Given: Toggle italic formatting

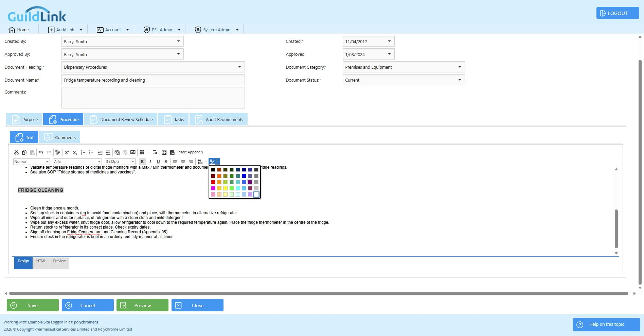Looking at the screenshot, I should point(150,162).
